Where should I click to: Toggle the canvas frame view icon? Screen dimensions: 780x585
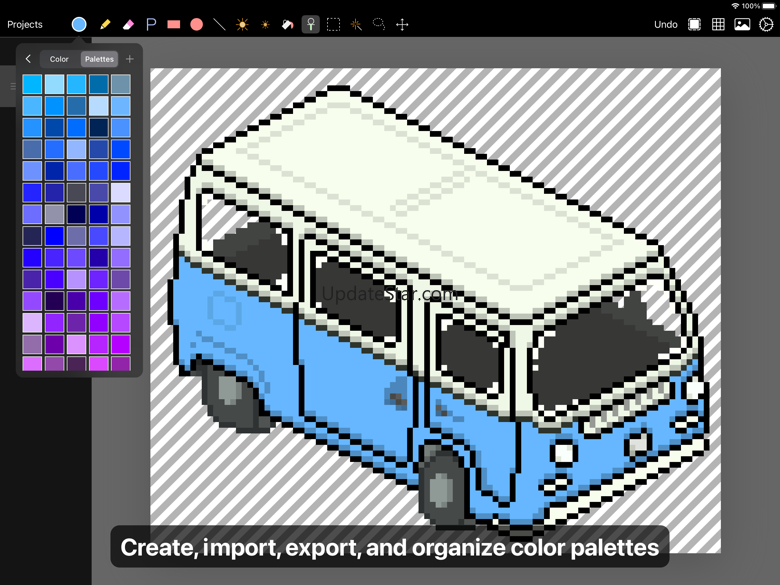[x=694, y=24]
